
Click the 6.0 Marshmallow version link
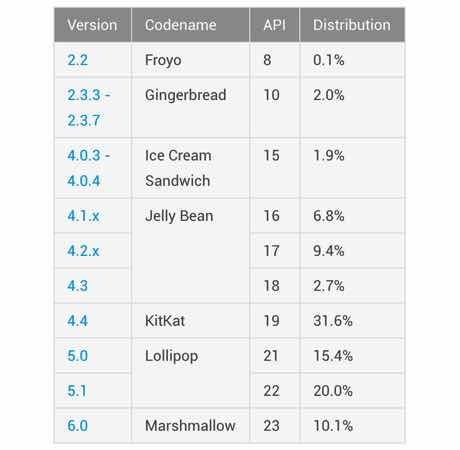77,426
